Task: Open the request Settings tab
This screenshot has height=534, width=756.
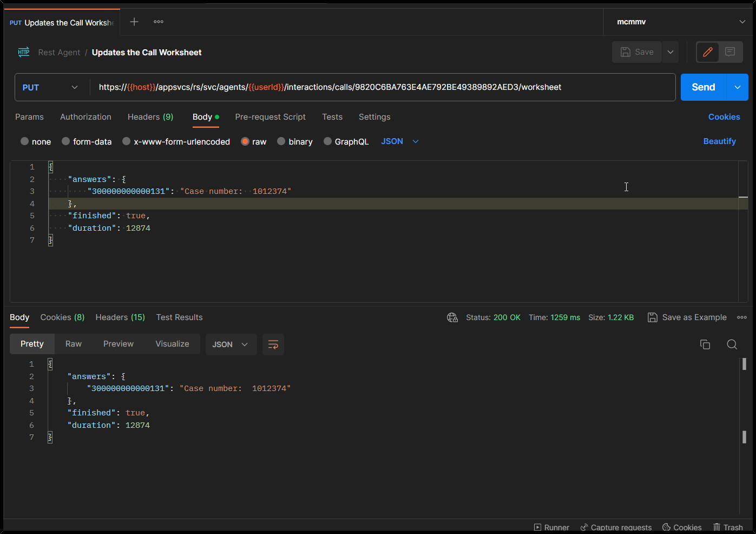Action: (374, 117)
